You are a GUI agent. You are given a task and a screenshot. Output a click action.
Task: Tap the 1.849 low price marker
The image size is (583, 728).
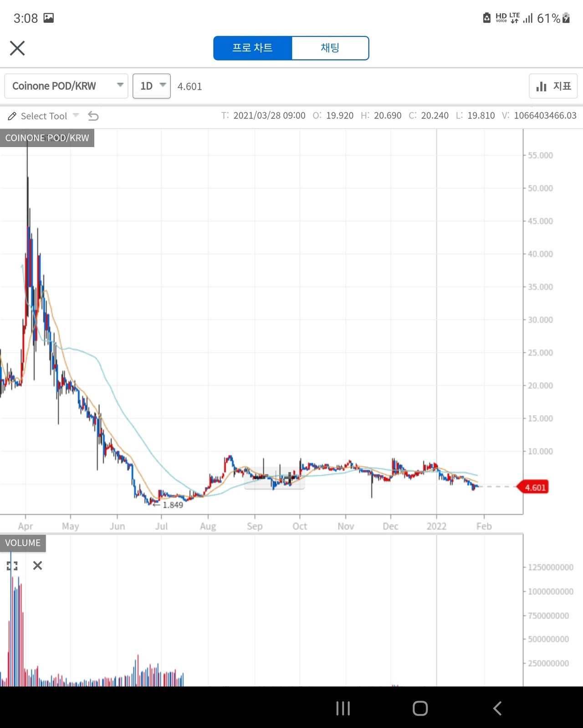(x=172, y=505)
